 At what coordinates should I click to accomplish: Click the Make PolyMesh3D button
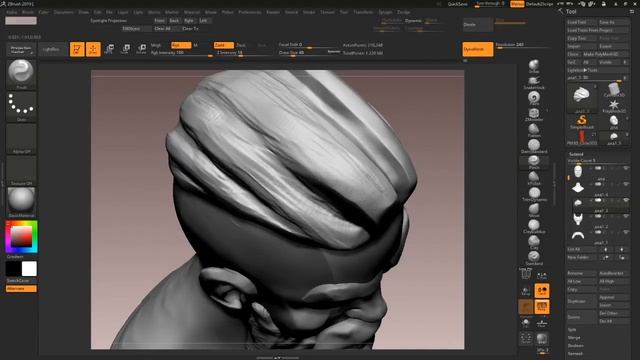[606, 54]
